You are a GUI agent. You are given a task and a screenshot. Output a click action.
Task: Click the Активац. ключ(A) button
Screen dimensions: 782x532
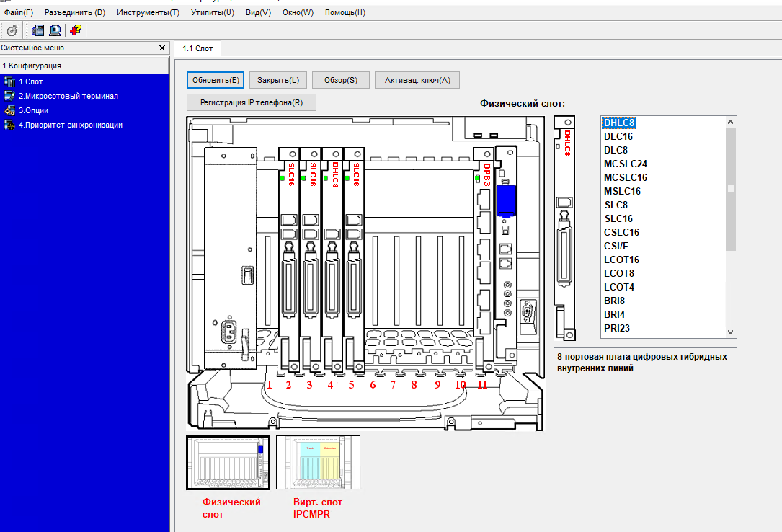pos(417,80)
